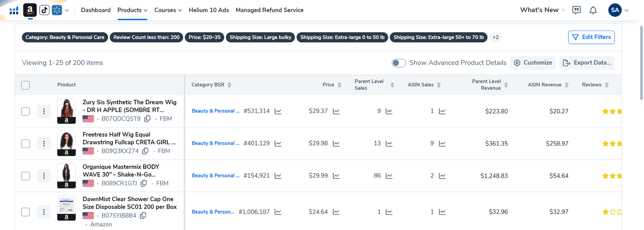The width and height of the screenshot is (644, 230).
Task: Click the Export Data button
Action: [x=587, y=63]
